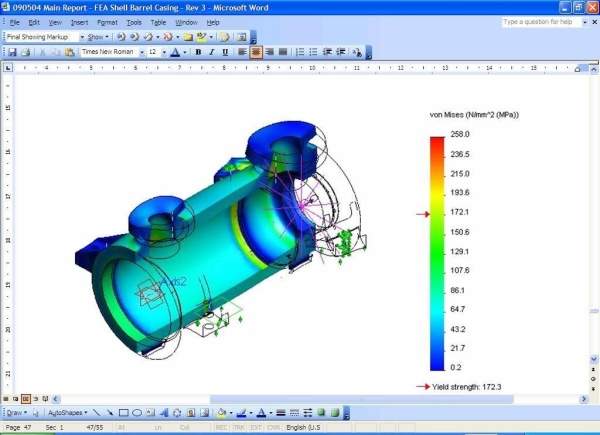This screenshot has height=435, width=600.
Task: Toggle Italic formatting
Action: [x=211, y=52]
